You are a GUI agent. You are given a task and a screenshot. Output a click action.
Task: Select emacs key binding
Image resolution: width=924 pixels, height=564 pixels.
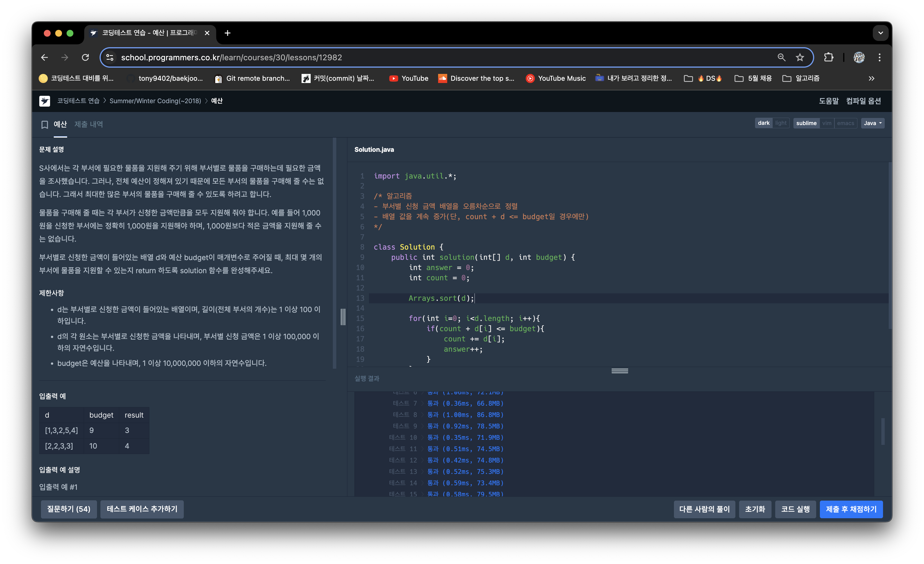[x=845, y=123]
